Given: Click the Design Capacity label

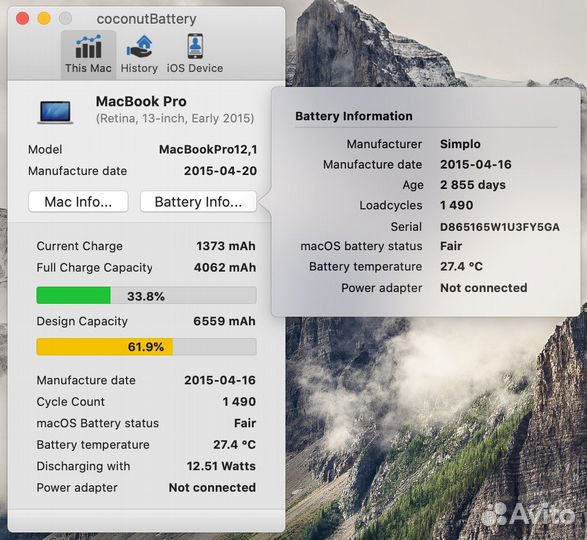Looking at the screenshot, I should 82,322.
